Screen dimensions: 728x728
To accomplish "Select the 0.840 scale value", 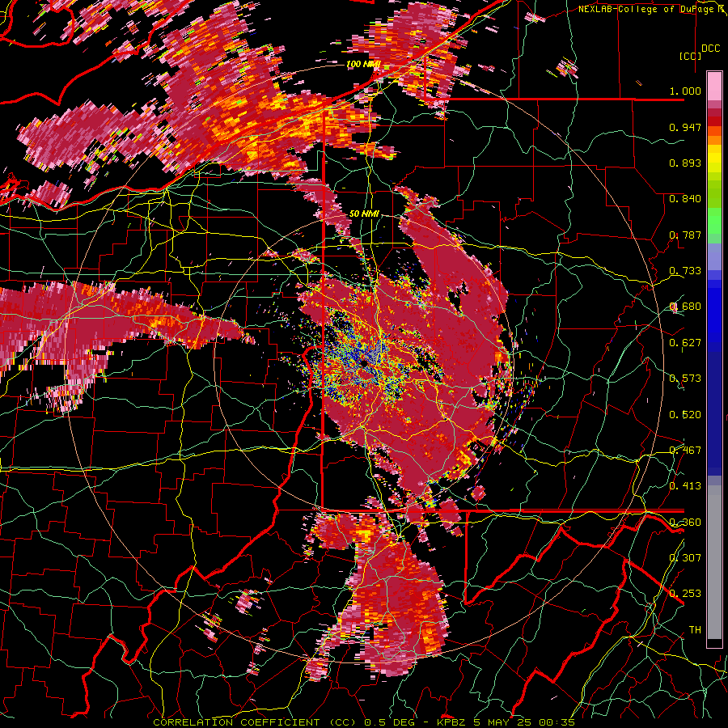I will [685, 199].
